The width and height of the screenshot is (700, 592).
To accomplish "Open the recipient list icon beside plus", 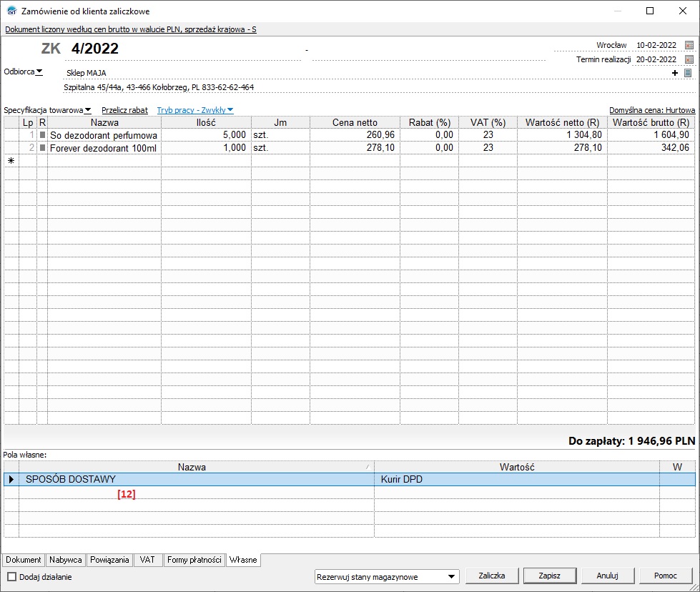I will click(688, 73).
